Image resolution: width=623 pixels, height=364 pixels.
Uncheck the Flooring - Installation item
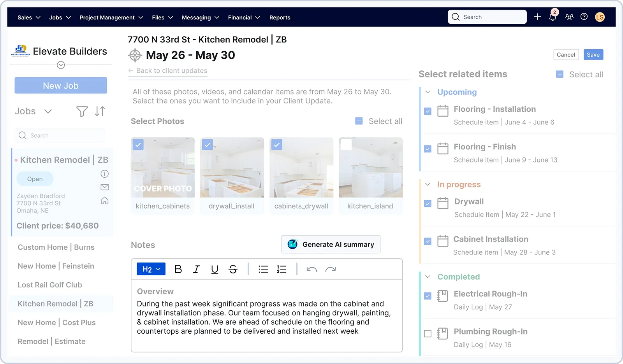pos(428,111)
